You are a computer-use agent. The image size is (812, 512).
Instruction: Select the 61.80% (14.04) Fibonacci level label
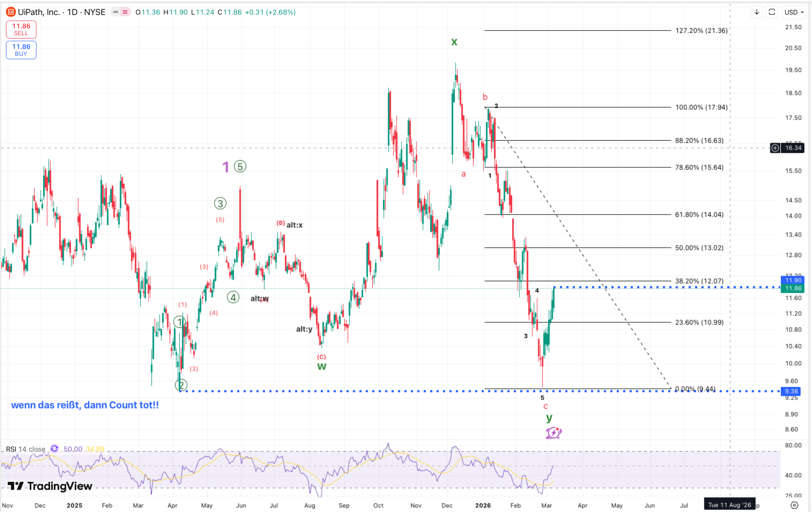pos(699,215)
